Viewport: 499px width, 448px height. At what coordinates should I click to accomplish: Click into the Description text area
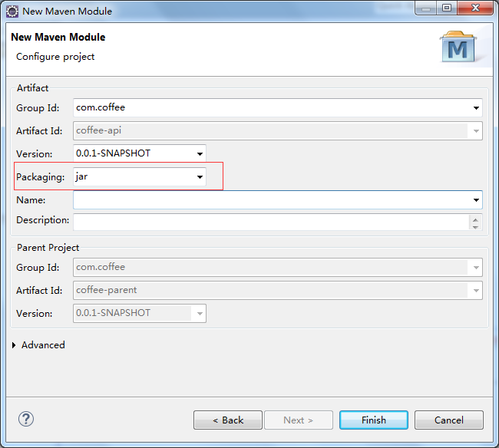pyautogui.click(x=271, y=222)
